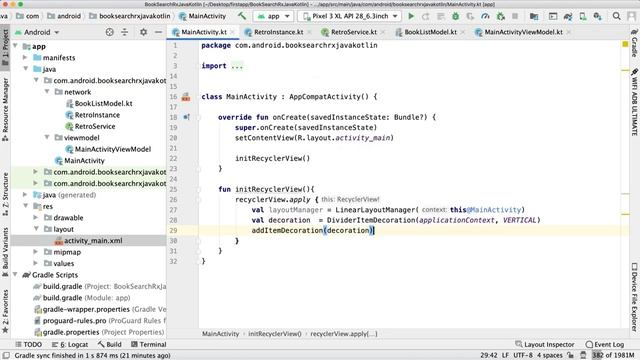Expand the folded import statement on line 3

click(x=237, y=66)
